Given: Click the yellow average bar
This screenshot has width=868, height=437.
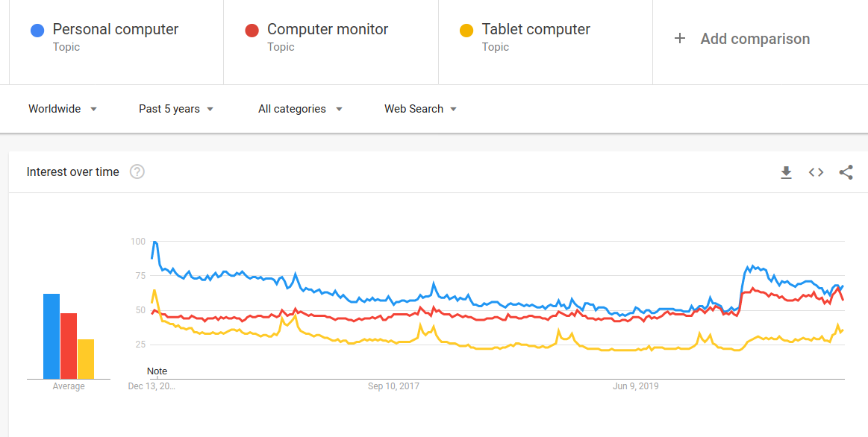Looking at the screenshot, I should click(86, 359).
